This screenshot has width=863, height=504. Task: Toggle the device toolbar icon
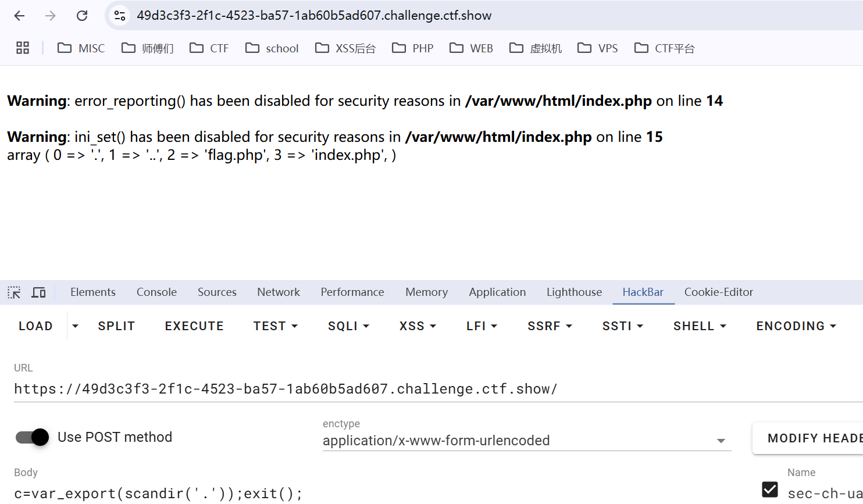point(38,292)
